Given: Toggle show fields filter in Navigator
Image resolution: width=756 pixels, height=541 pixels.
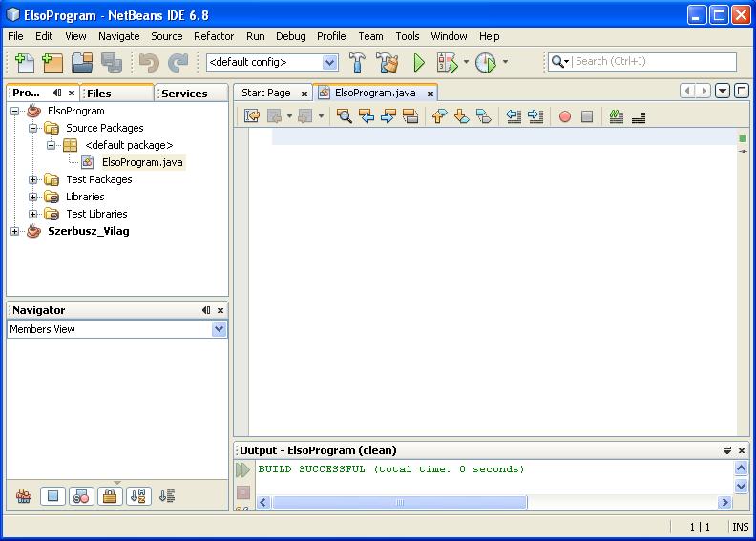Looking at the screenshot, I should tap(52, 496).
